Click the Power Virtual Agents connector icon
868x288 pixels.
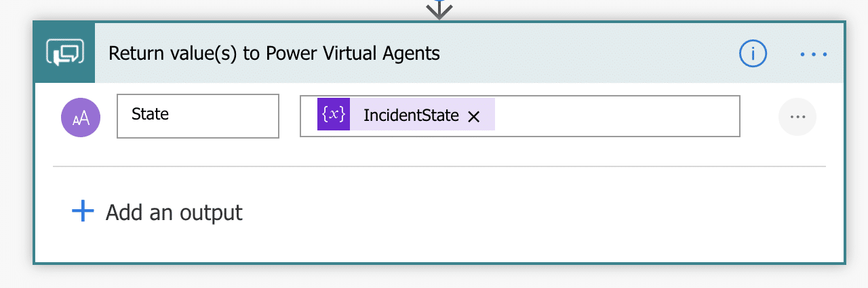coord(64,53)
